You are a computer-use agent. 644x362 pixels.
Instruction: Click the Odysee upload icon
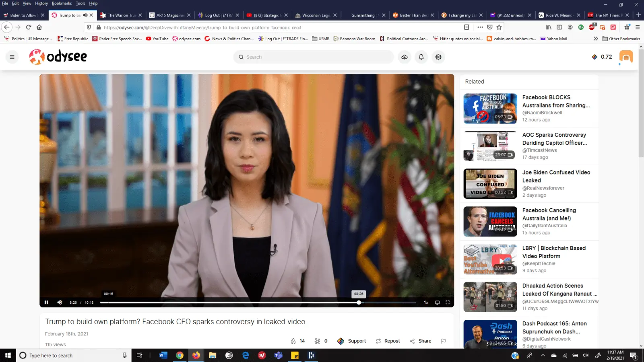click(405, 57)
